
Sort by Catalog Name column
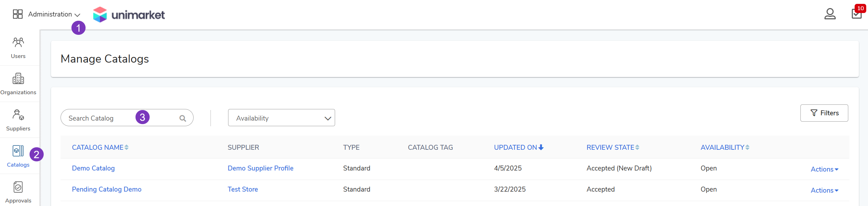click(x=100, y=147)
